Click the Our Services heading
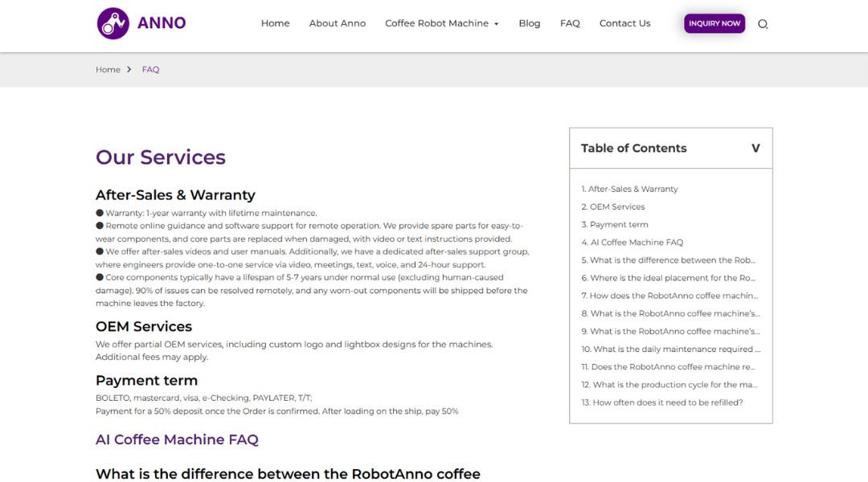 pos(161,157)
